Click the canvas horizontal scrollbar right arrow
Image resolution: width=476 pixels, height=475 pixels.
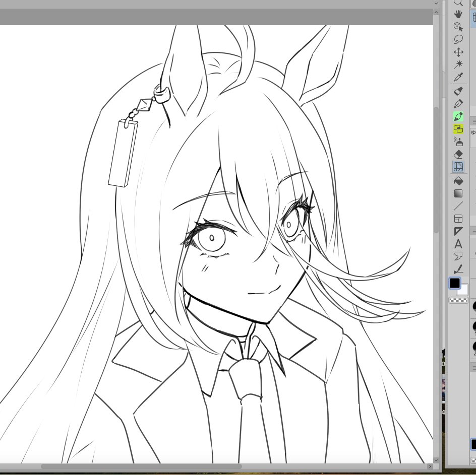430,466
